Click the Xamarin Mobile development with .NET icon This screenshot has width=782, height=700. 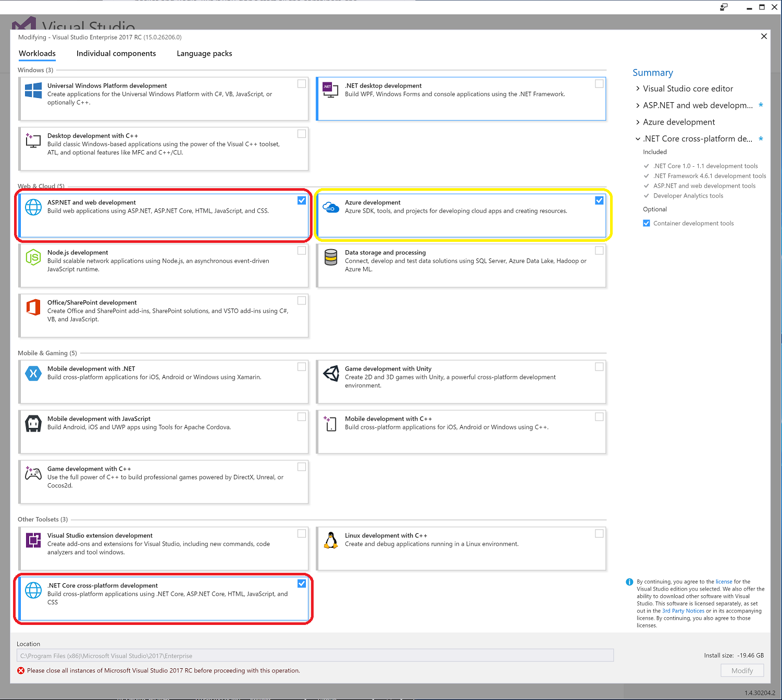[33, 373]
